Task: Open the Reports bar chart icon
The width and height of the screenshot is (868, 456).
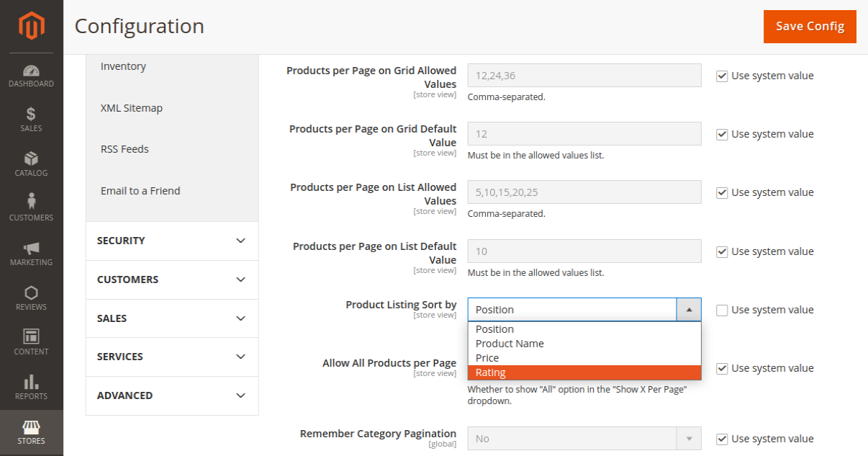Action: 31,382
